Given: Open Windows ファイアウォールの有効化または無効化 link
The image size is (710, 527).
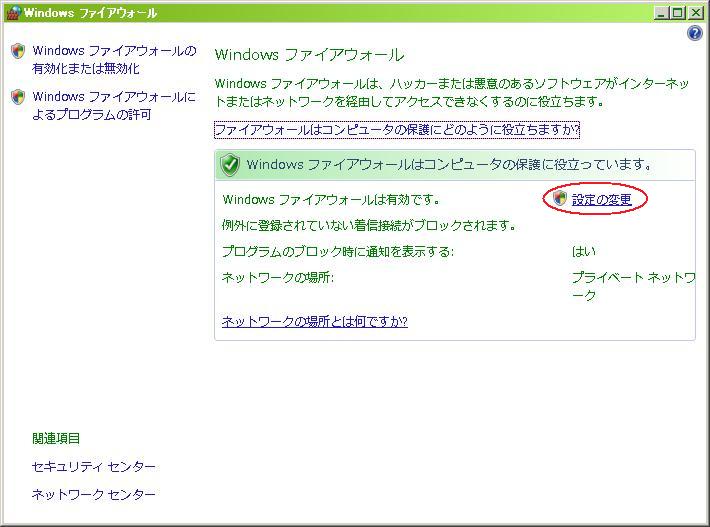Looking at the screenshot, I should pos(114,59).
